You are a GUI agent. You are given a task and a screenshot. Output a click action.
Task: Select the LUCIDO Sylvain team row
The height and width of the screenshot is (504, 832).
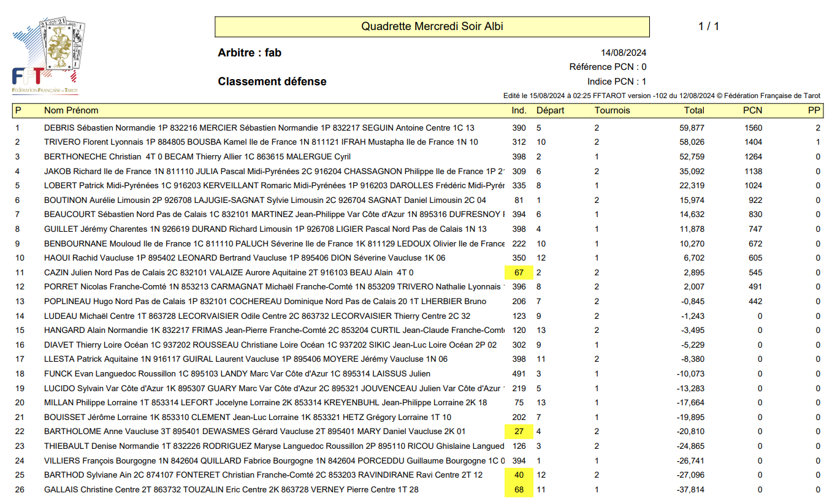coord(418,389)
